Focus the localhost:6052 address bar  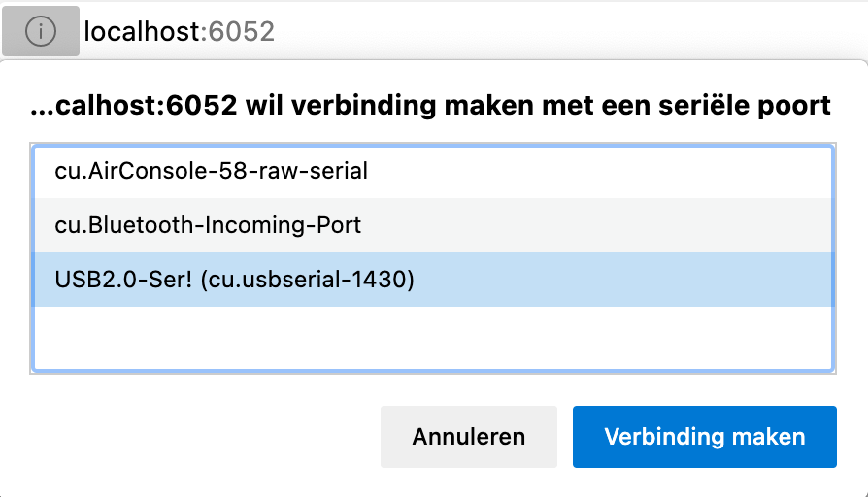(x=180, y=31)
